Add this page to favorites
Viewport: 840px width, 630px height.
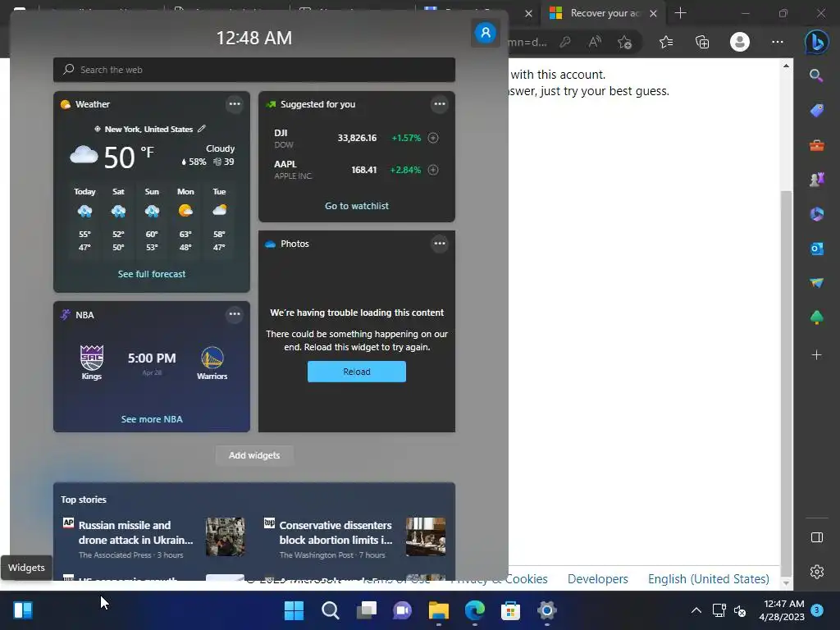pos(624,42)
